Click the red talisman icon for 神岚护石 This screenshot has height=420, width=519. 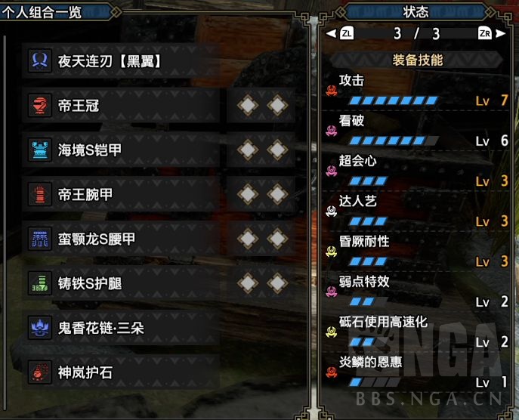40,372
